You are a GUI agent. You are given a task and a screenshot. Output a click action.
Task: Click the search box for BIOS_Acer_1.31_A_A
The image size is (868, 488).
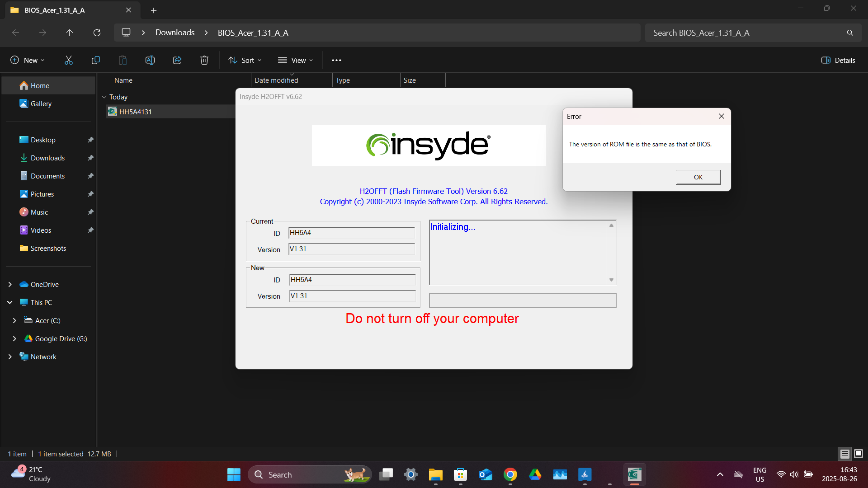pyautogui.click(x=753, y=33)
